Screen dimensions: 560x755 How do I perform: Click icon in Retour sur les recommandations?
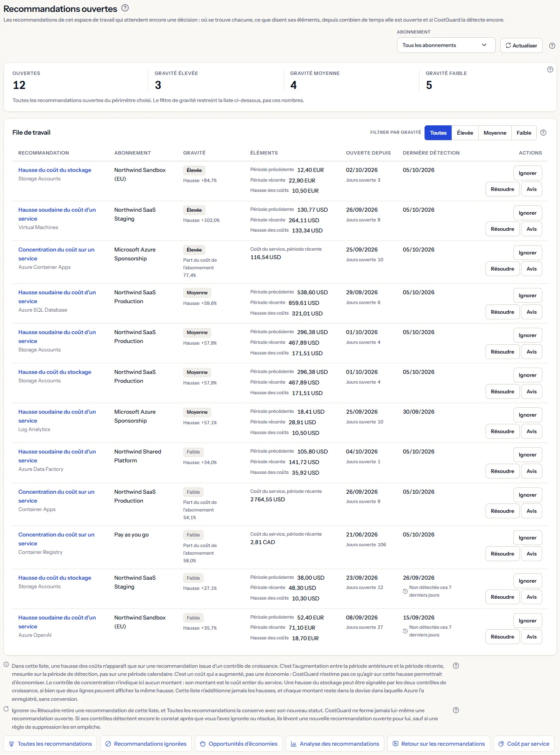(395, 744)
